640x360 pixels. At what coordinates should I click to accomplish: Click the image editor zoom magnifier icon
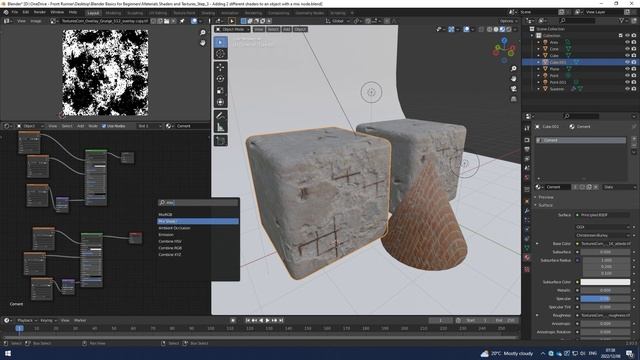[x=203, y=33]
